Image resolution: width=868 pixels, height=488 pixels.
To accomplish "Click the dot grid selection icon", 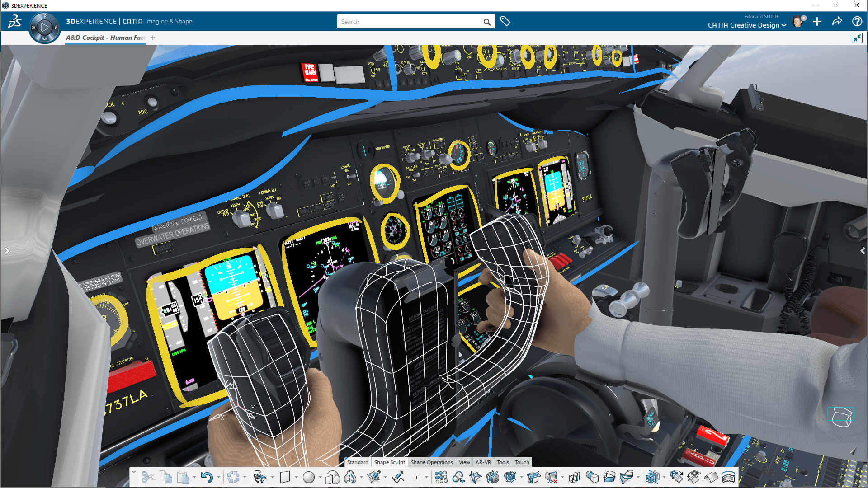I will coord(441,477).
